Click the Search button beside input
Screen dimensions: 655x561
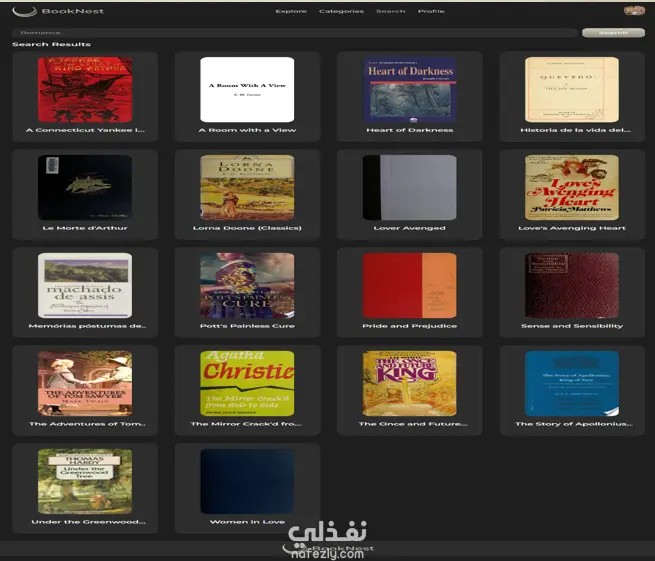point(613,33)
